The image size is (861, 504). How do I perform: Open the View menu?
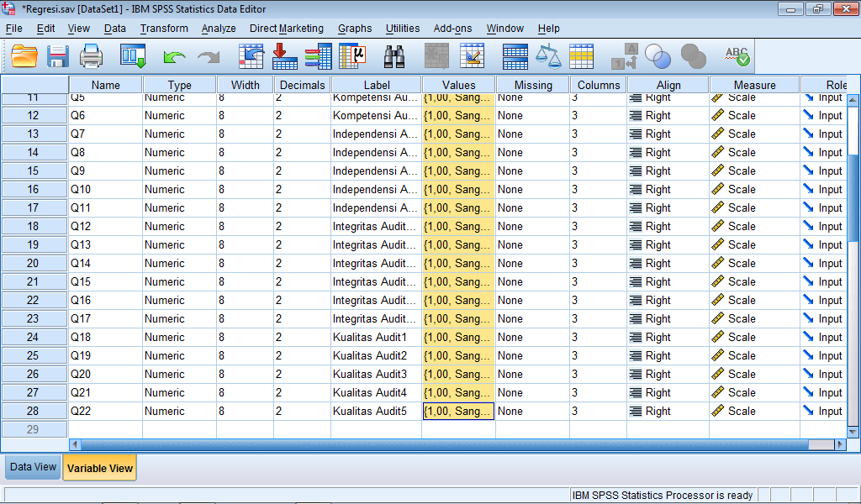click(78, 29)
